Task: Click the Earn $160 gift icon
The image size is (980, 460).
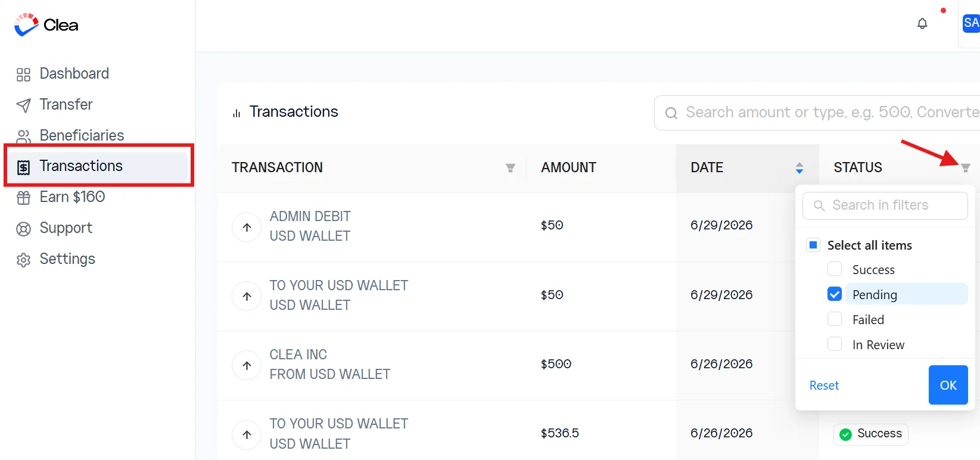Action: pos(23,198)
